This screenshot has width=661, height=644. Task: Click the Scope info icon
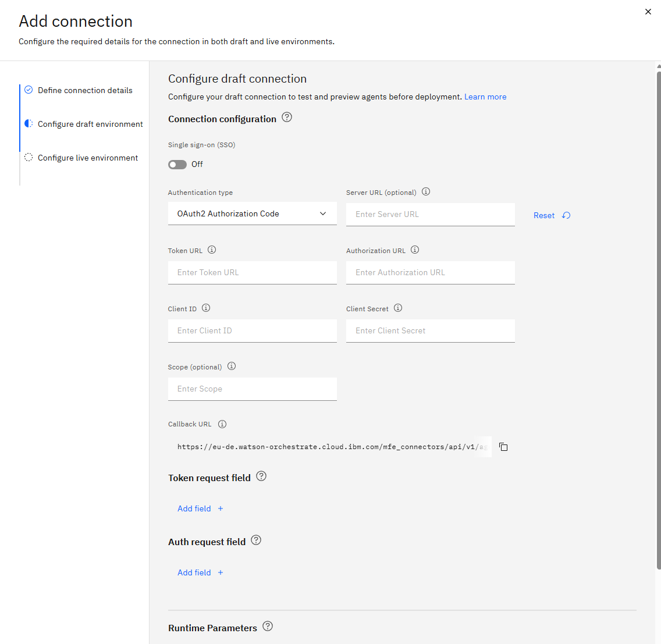[x=232, y=367]
